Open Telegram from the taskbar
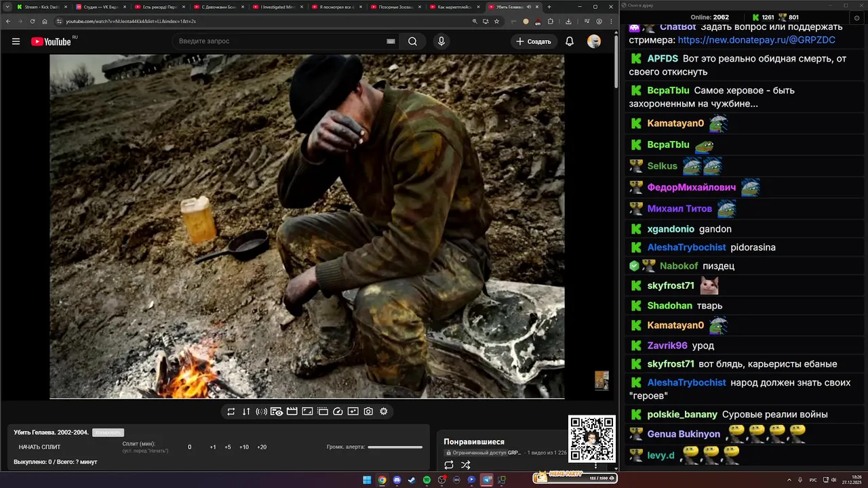 point(486,480)
